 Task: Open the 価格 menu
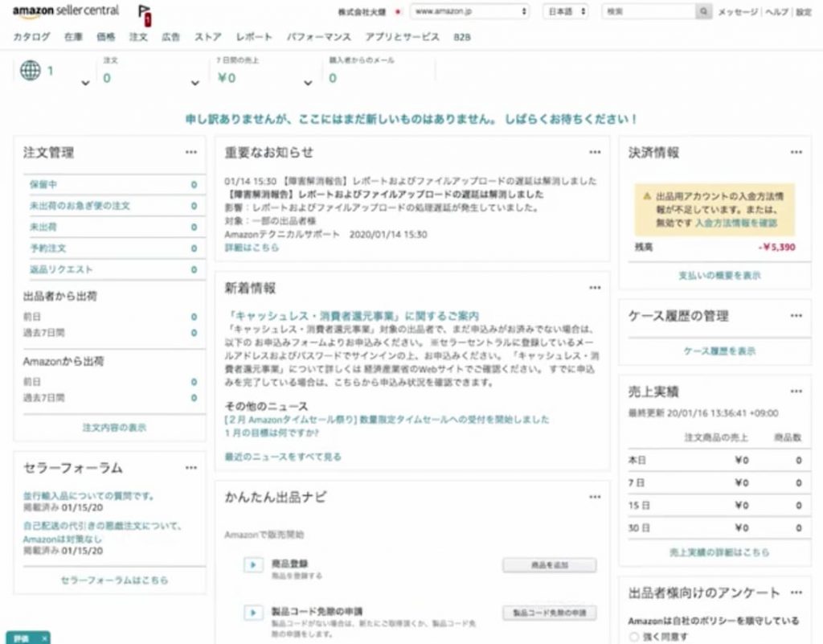(x=105, y=37)
